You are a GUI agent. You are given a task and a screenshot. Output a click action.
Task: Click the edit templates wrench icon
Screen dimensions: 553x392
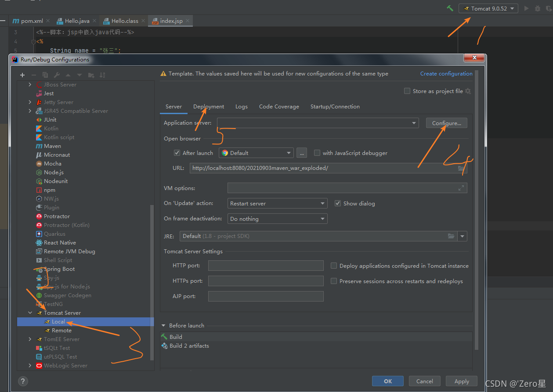point(57,75)
